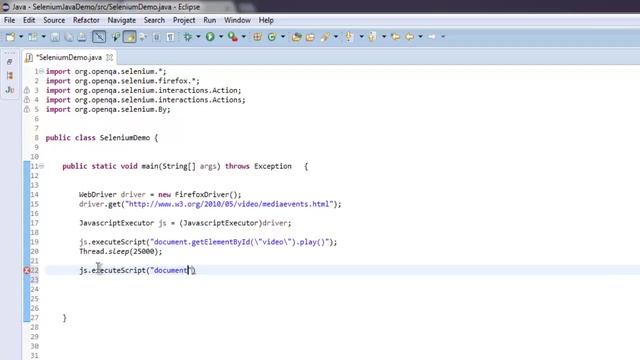This screenshot has width=640, height=360.
Task: Click on 'Thread.sleep(25000);' code line
Action: [120, 251]
